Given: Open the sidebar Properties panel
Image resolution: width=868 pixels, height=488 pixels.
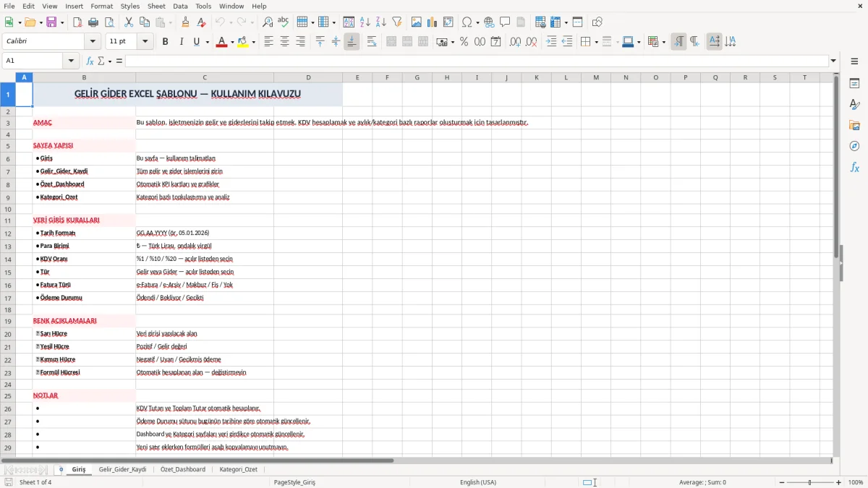Looking at the screenshot, I should coord(854,84).
